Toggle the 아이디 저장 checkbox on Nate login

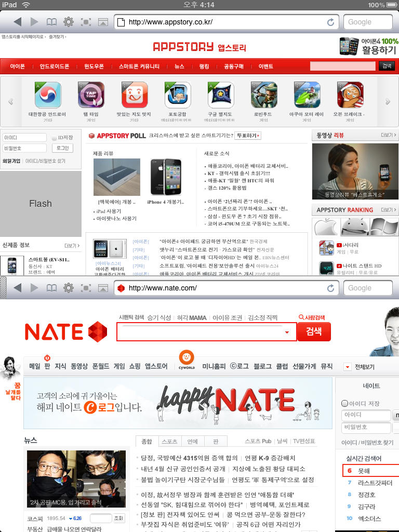click(x=345, y=403)
